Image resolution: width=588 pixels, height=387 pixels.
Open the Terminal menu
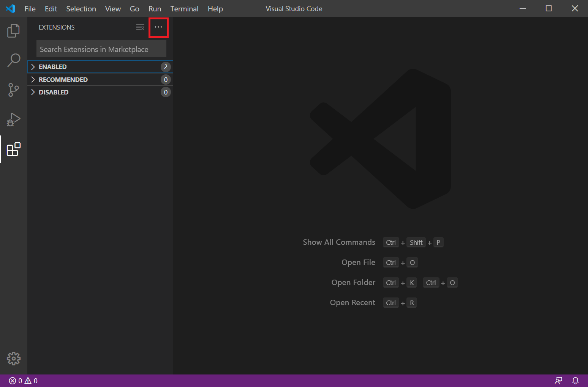[184, 9]
